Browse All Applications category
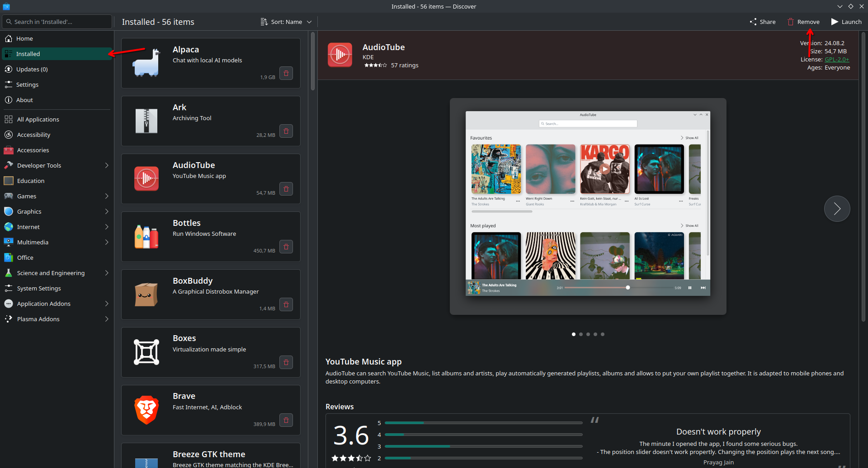 coord(57,119)
